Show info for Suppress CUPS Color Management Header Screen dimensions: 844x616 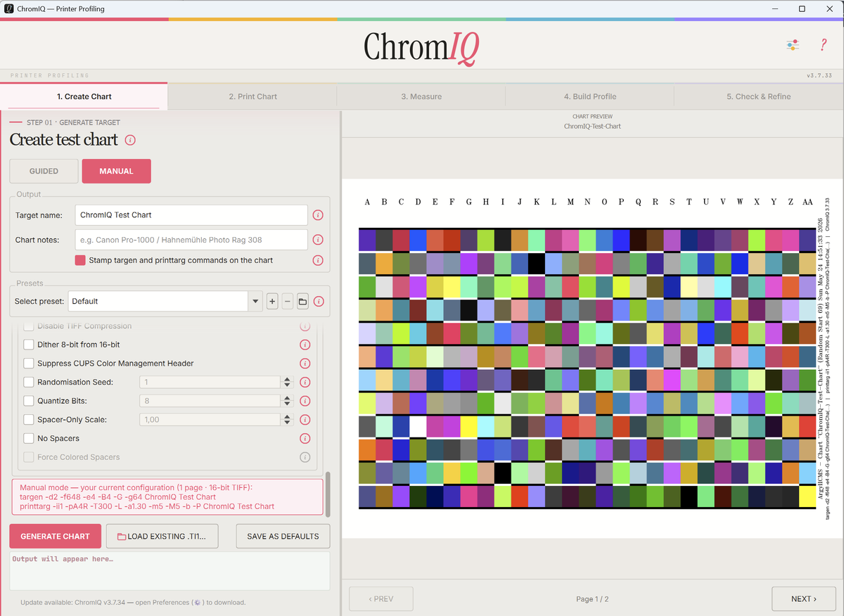point(305,364)
